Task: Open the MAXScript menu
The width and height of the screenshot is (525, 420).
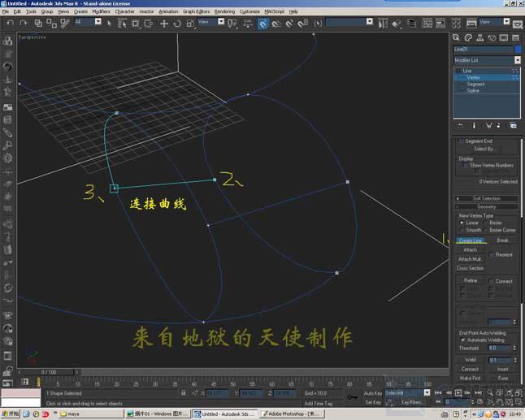Action: 274,11
